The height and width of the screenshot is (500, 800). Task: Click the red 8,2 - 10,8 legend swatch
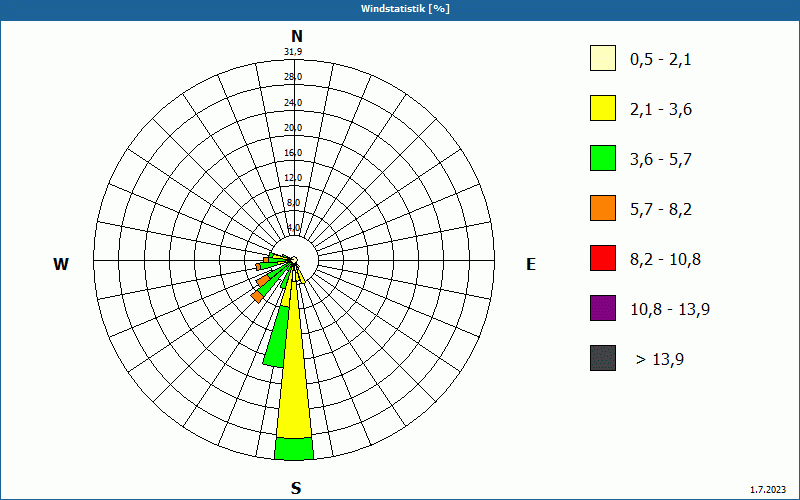point(603,258)
